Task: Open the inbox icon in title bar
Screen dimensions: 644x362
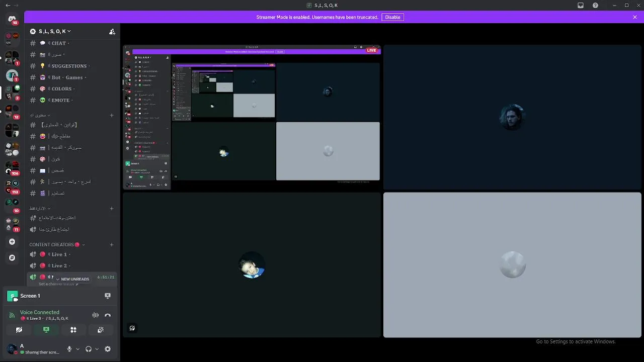Action: (x=581, y=6)
